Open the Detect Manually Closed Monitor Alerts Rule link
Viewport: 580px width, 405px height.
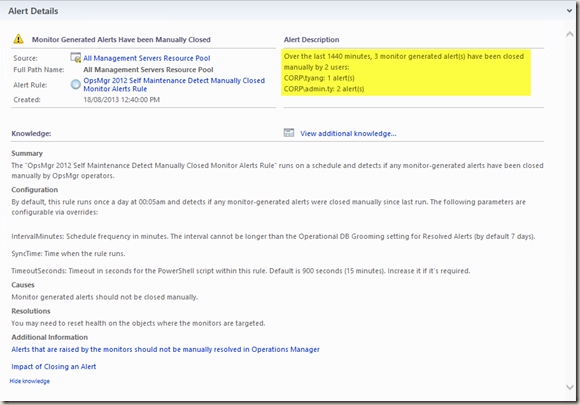[x=174, y=85]
